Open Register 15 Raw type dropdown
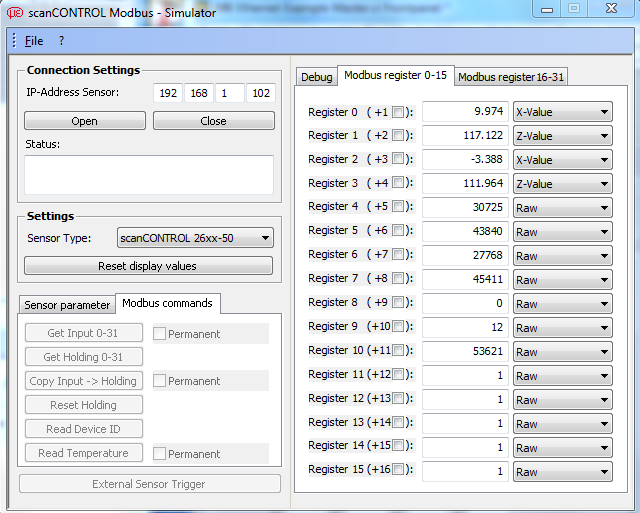The height and width of the screenshot is (513, 640). tap(563, 472)
